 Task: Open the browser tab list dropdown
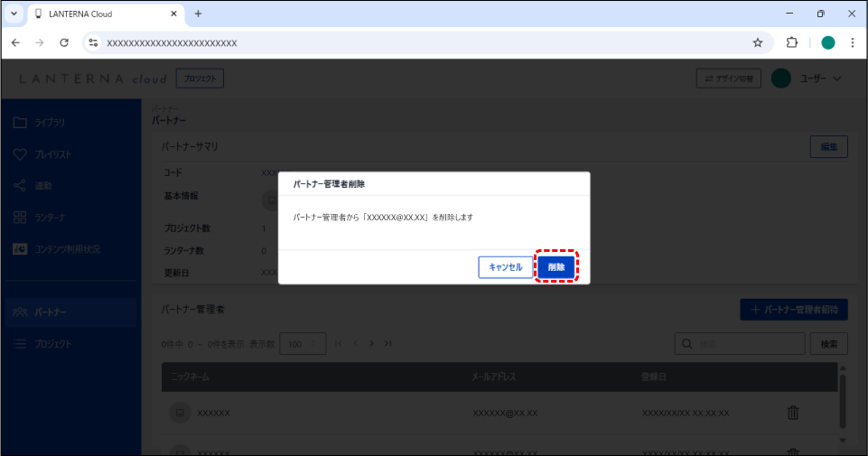pyautogui.click(x=14, y=14)
